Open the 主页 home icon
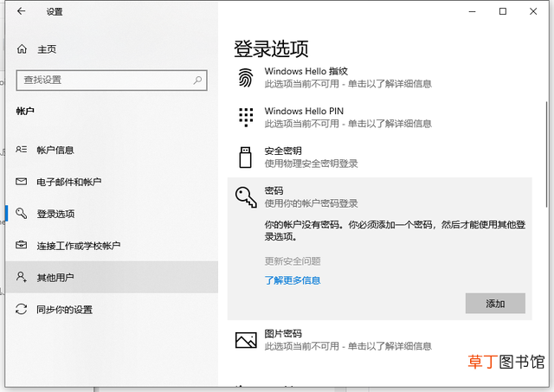554x392 pixels. pos(22,49)
